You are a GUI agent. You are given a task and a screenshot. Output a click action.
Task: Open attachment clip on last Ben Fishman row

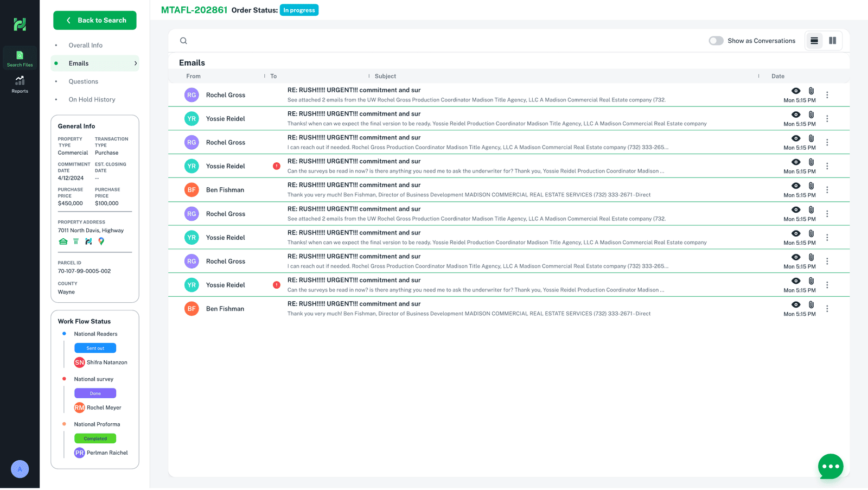pyautogui.click(x=811, y=305)
